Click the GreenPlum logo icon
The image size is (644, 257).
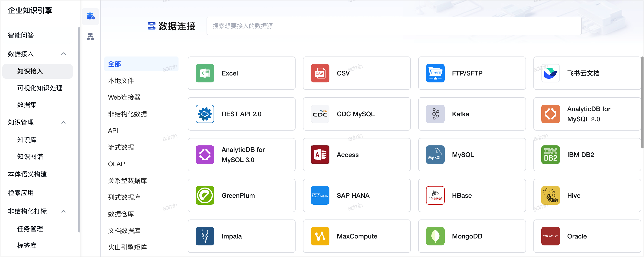[205, 195]
